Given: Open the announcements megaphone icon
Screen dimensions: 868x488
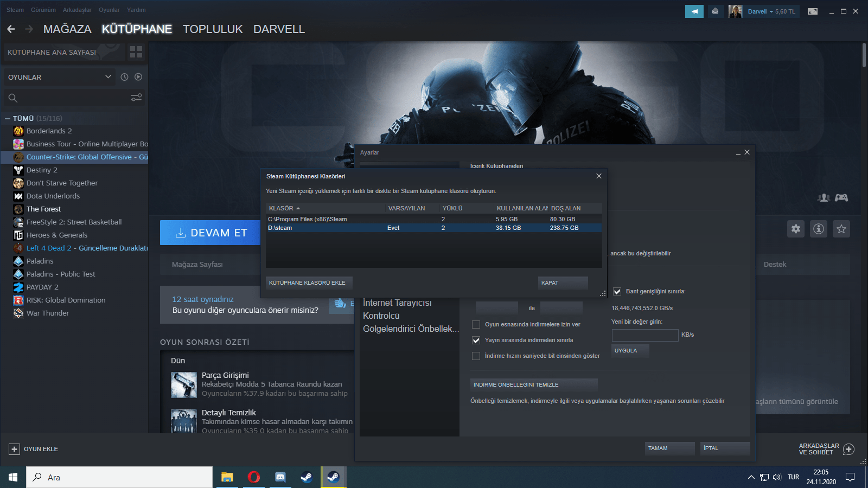Looking at the screenshot, I should tap(694, 11).
